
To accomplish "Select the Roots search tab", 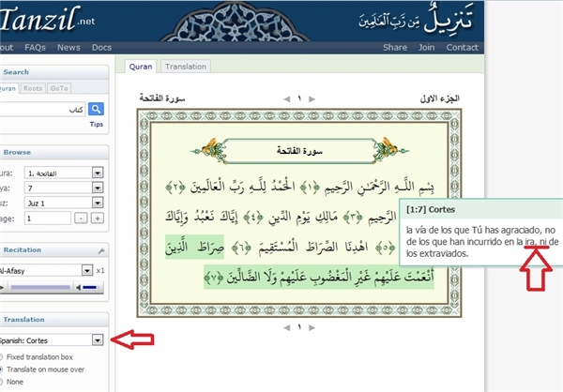I will (33, 88).
